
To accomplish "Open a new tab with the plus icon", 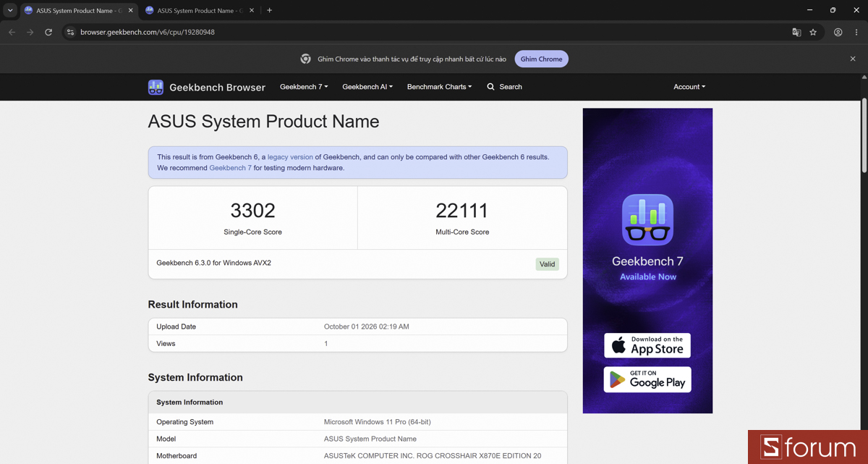I will tap(269, 10).
